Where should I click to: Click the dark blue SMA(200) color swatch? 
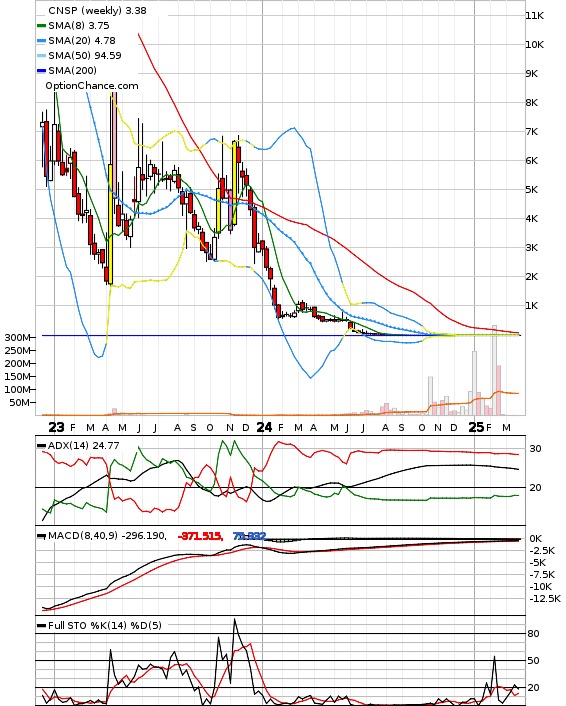click(41, 71)
